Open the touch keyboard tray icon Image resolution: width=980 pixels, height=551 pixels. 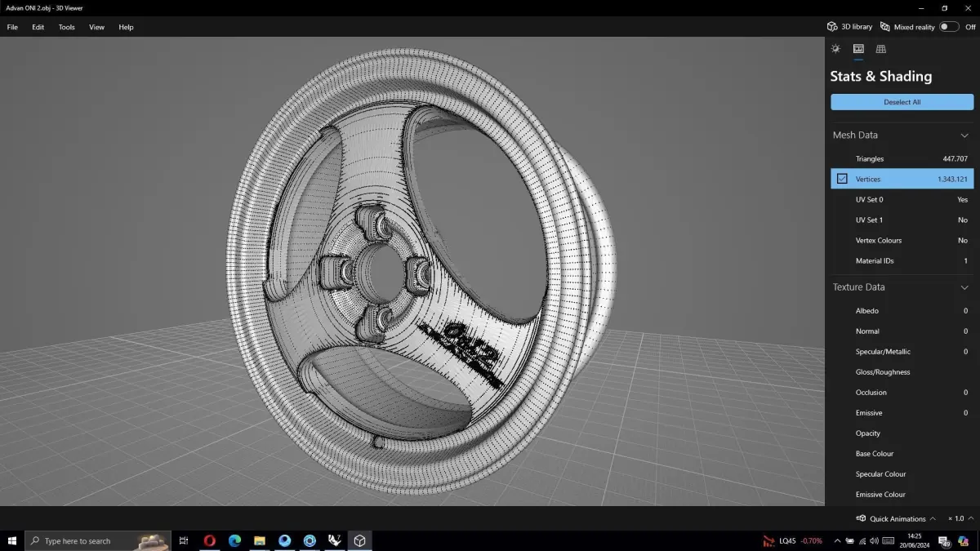[888, 540]
